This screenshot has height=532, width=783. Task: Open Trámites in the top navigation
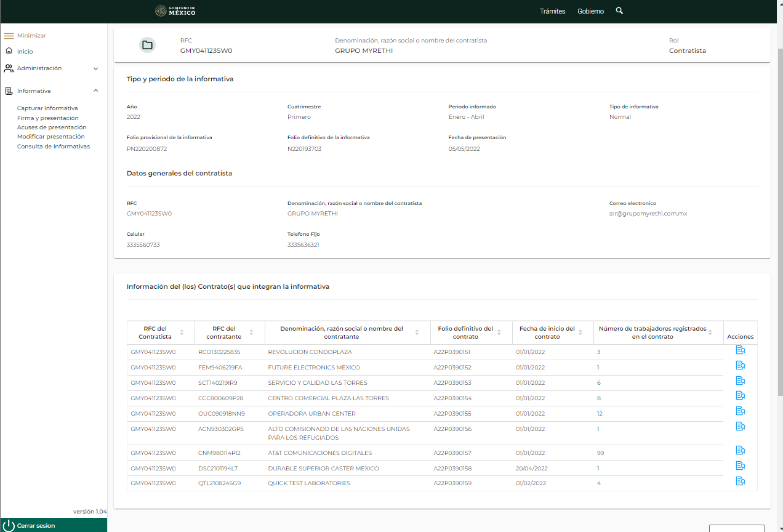click(552, 12)
